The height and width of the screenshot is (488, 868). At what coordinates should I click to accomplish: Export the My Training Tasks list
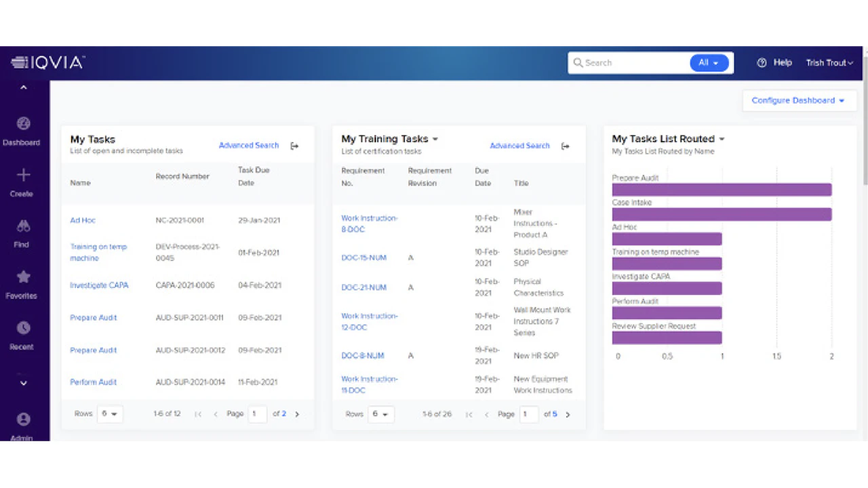pyautogui.click(x=566, y=145)
